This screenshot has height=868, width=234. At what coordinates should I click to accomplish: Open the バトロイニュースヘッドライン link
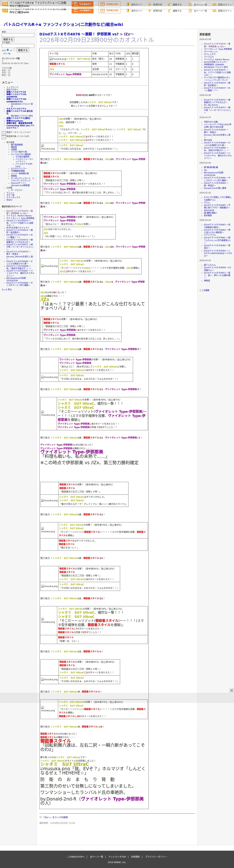(x=24, y=160)
